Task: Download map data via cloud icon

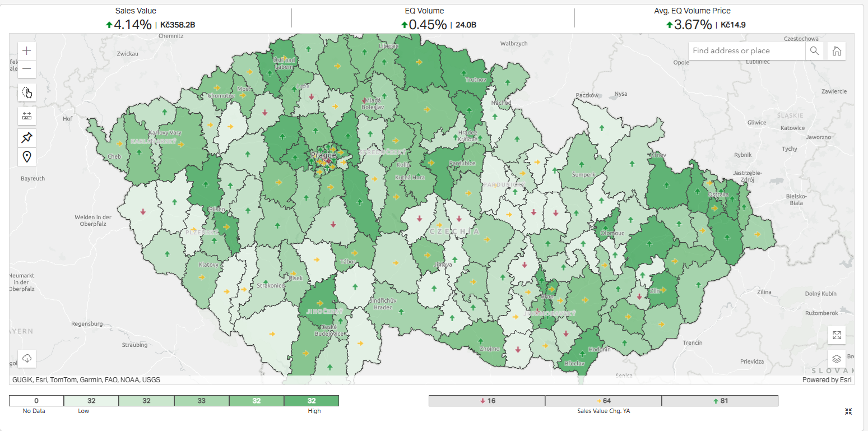Action: [27, 358]
